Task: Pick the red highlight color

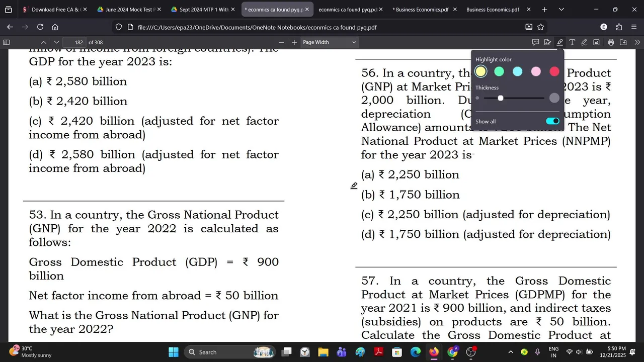Action: 554,71
